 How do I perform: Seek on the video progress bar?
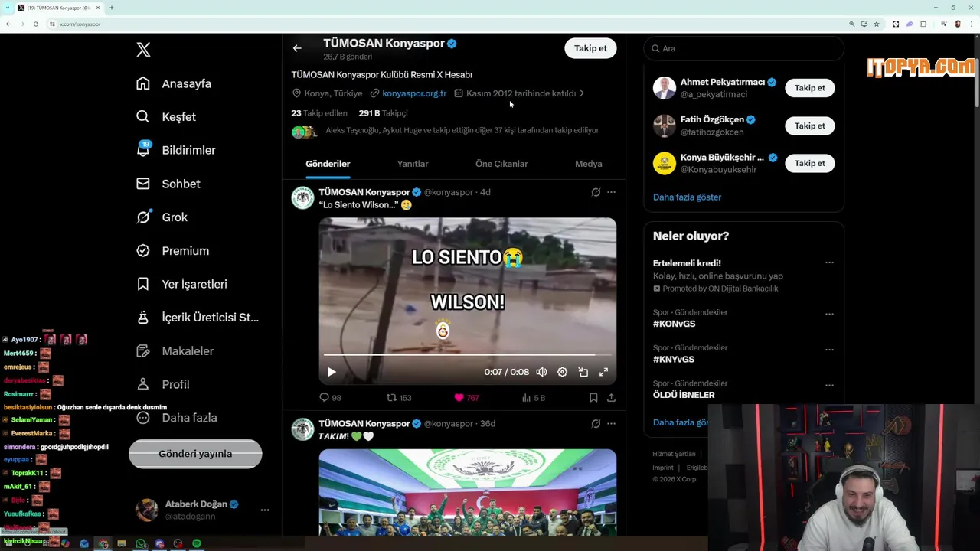tap(468, 355)
